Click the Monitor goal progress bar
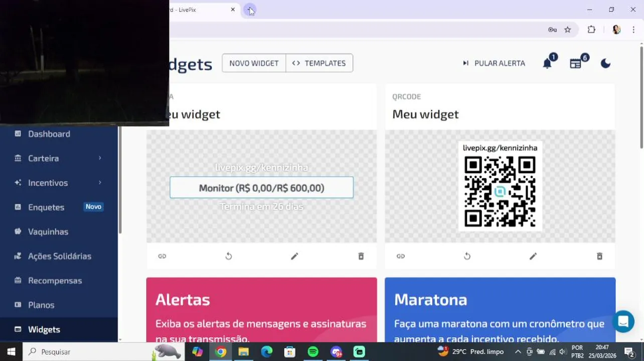644x361 pixels. pyautogui.click(x=261, y=188)
